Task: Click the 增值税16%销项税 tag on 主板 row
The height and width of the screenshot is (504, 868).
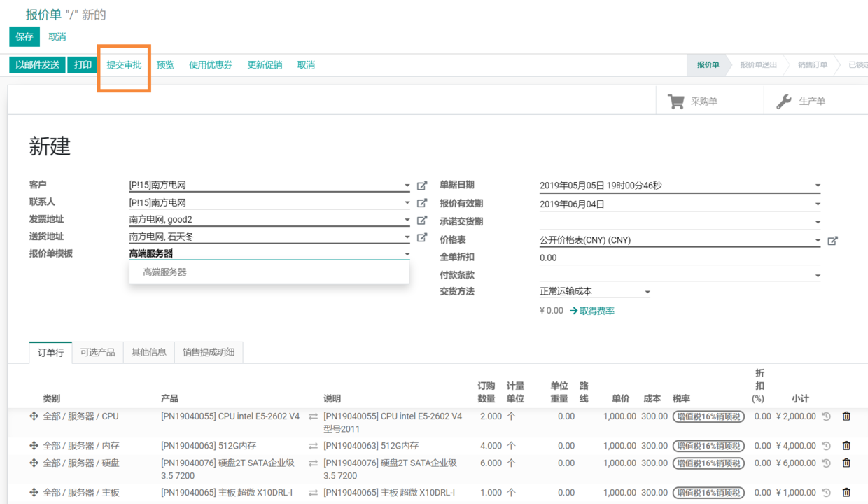Action: point(708,493)
